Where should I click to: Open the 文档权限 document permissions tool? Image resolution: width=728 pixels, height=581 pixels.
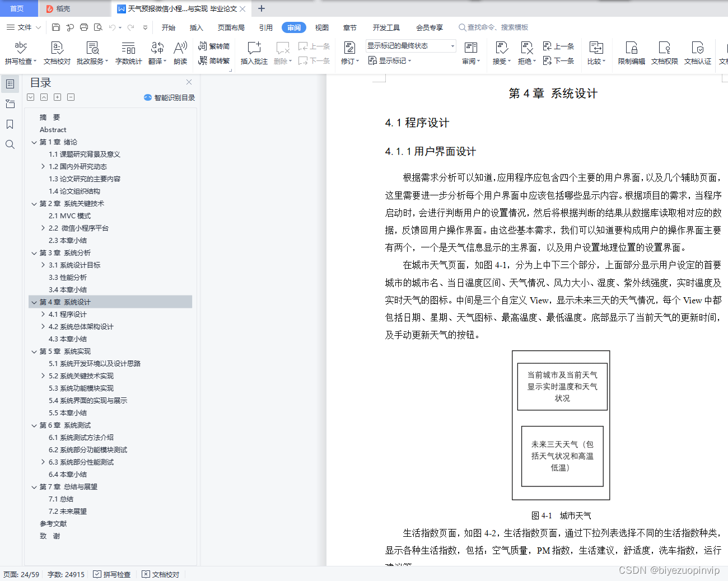[664, 53]
